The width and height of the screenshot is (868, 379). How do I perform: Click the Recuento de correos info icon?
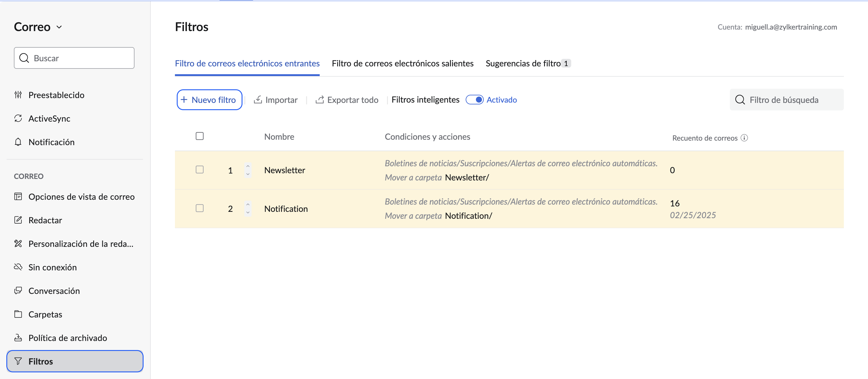[744, 138]
